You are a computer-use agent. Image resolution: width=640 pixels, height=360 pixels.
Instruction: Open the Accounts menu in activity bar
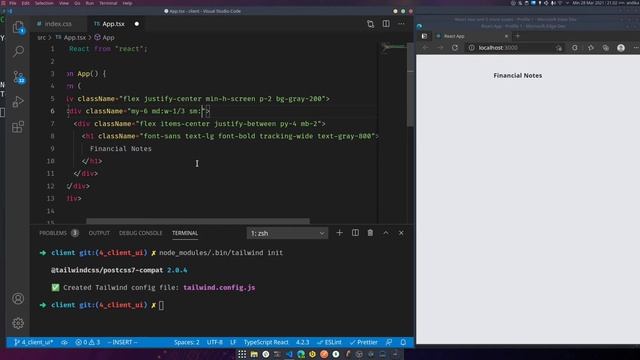point(18,298)
